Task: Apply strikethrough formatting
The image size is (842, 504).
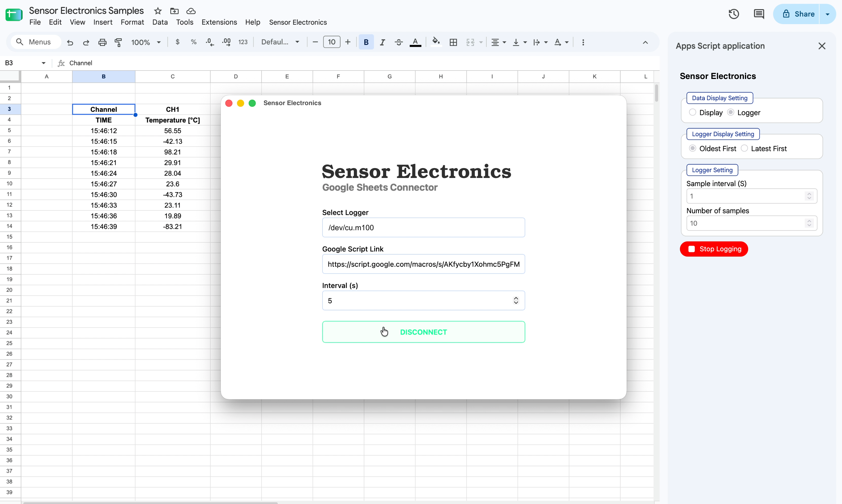Action: coord(399,42)
